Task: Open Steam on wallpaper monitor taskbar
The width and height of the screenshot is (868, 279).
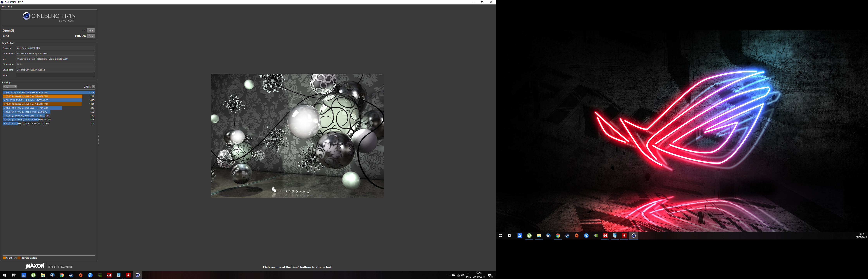Action: click(567, 236)
